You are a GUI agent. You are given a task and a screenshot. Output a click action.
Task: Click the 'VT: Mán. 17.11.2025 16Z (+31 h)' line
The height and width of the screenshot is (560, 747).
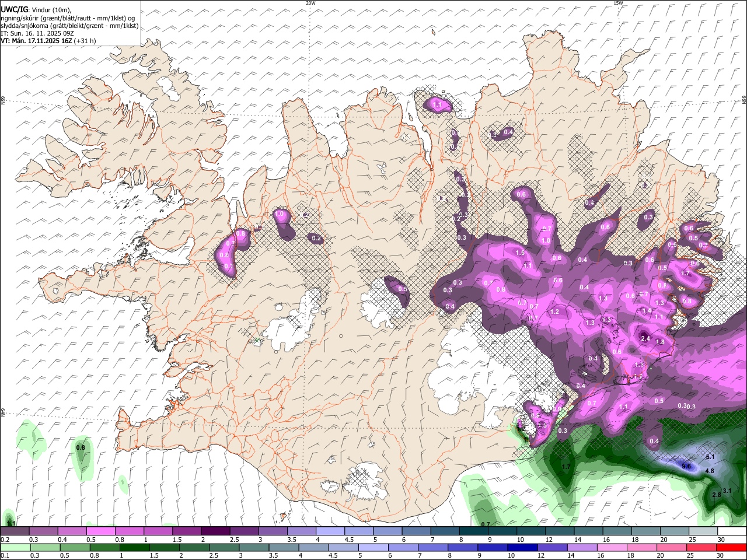48,41
